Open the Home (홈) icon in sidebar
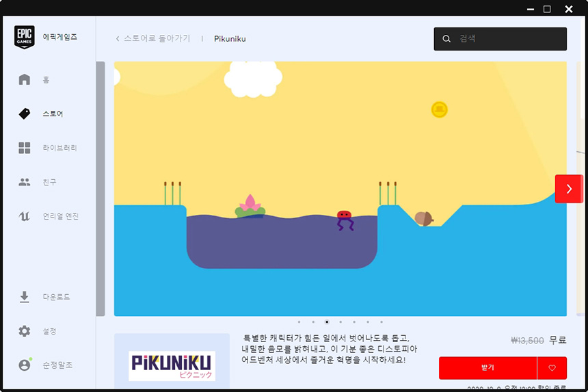588x392 pixels. (25, 79)
